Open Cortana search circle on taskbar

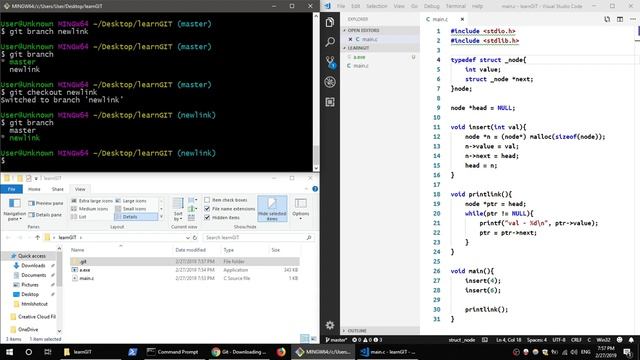tap(29, 352)
